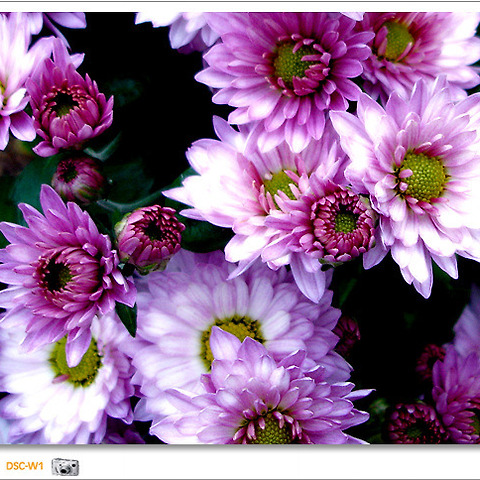Click the small green leaf below the half-opened flower
Screen dimensions: 480x480
(127, 317)
